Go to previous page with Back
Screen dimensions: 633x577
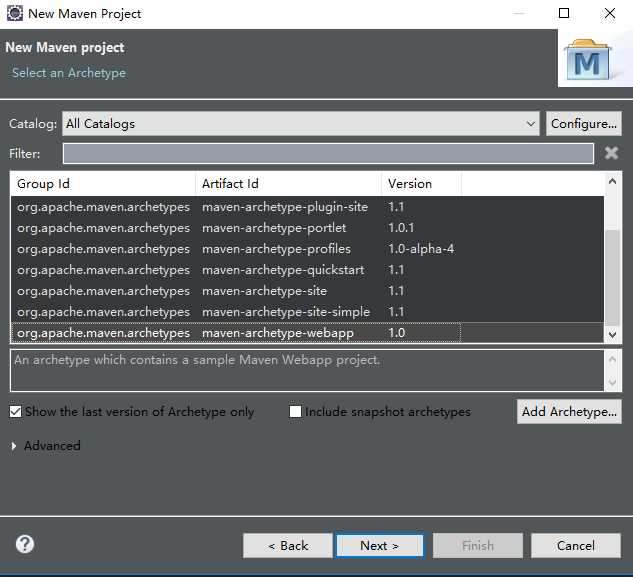[x=288, y=546]
